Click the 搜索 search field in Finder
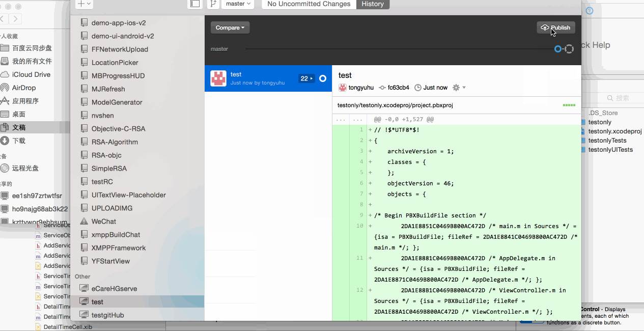Screen dimensions: 644x331 coord(622,98)
